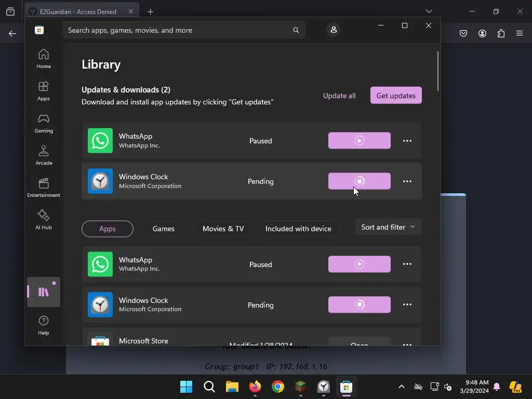Screen dimensions: 532x399
Task: Open Google Chrome from taskbar
Action: tap(278, 387)
